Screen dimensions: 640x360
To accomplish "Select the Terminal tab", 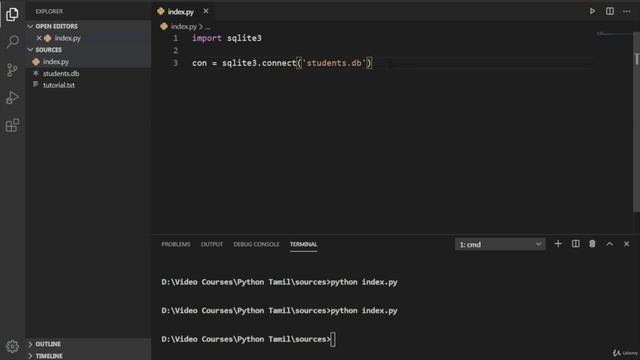I will click(303, 244).
